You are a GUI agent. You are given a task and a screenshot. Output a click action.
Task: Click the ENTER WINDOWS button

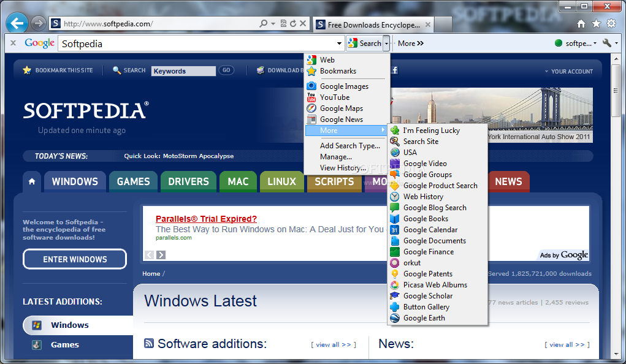(75, 259)
